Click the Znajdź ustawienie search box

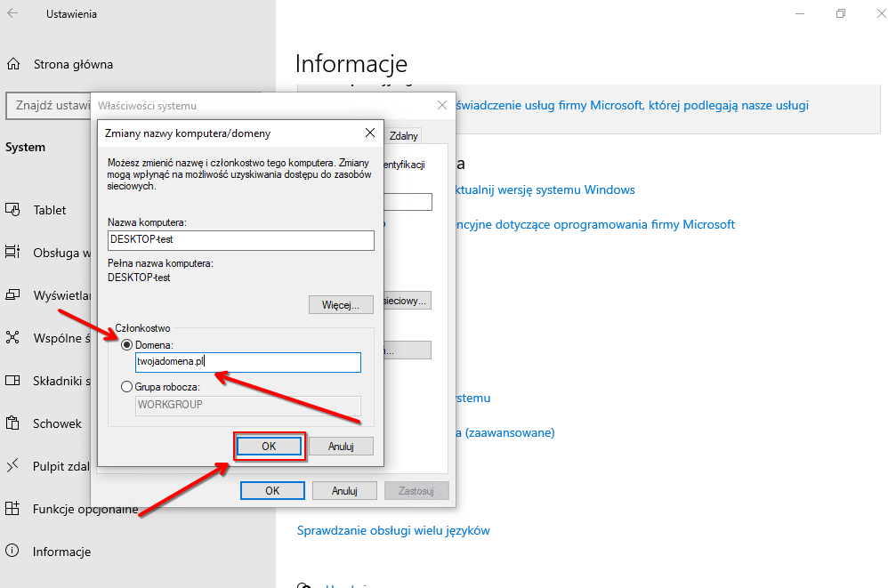click(49, 106)
